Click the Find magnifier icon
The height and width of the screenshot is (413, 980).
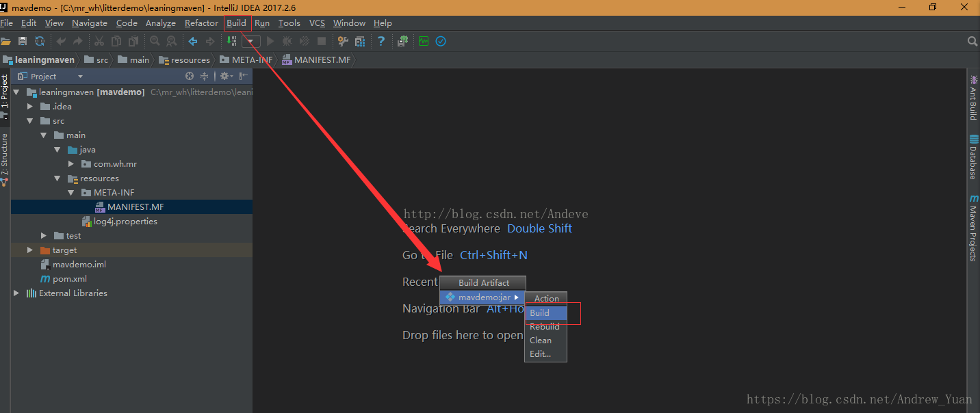point(155,41)
